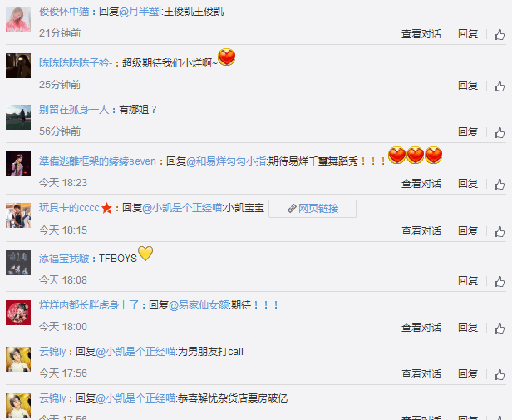Reply to the comment at 今天 17:56 about 打call

(x=468, y=374)
